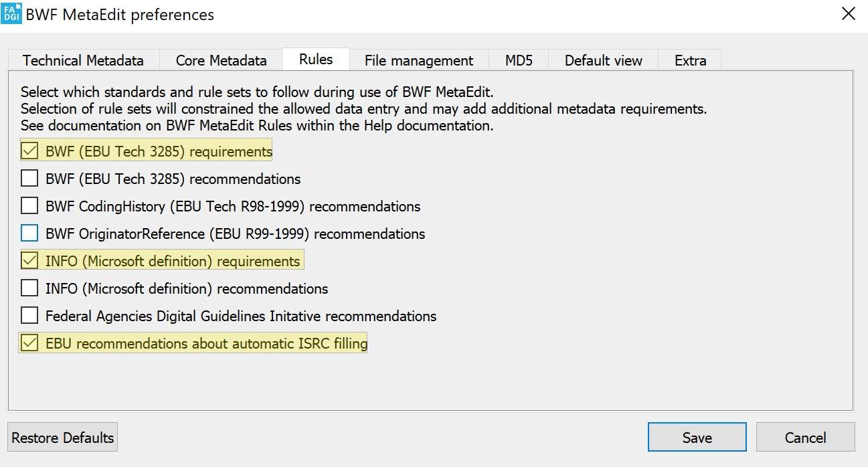Image resolution: width=868 pixels, height=467 pixels.
Task: Click the Restore Defaults button
Action: click(63, 438)
